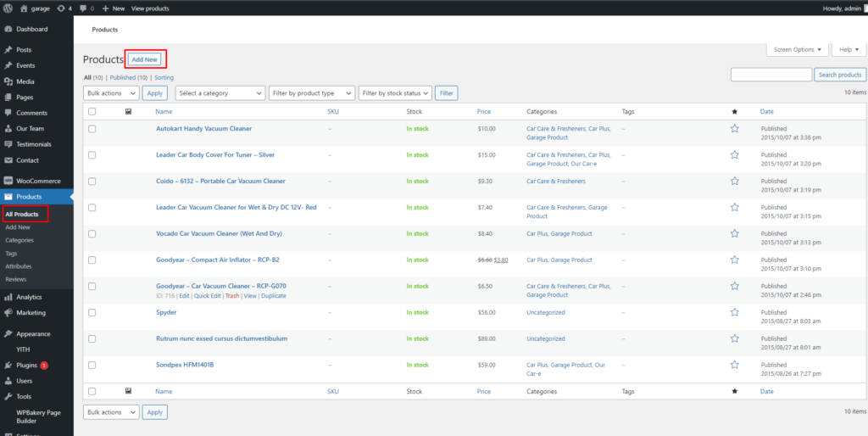868x436 pixels.
Task: Open All Products submenu item
Action: (x=22, y=214)
